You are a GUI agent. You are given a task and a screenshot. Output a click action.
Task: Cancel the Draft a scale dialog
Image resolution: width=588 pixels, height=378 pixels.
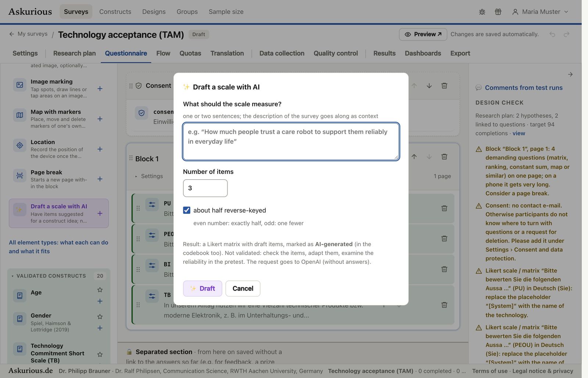coord(243,288)
